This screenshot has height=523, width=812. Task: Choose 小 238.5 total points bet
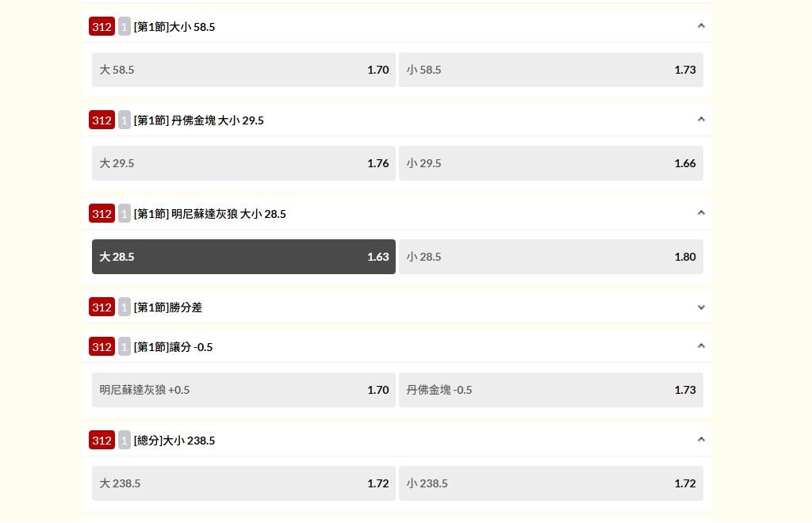click(550, 483)
